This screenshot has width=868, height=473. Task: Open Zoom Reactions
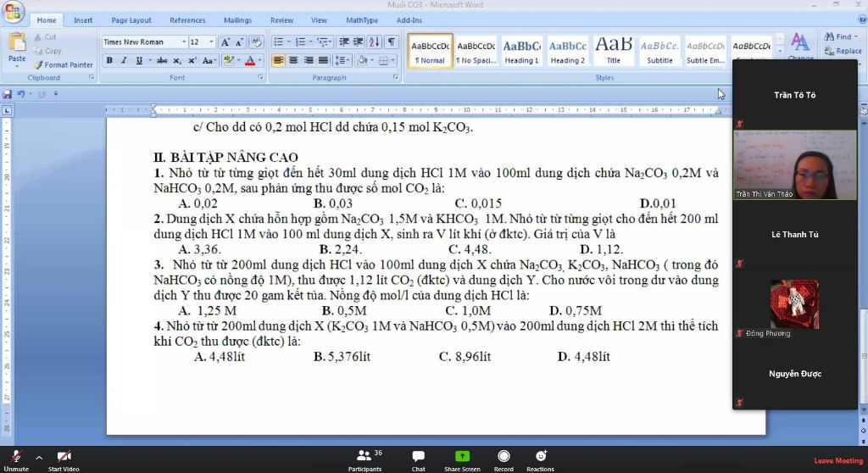pyautogui.click(x=540, y=460)
